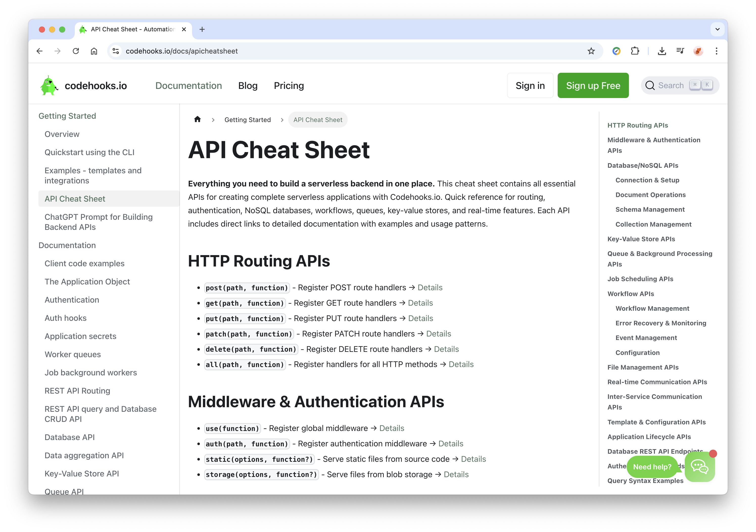Screen dimensions: 756x532
Task: Click the Sign up Free button
Action: point(593,86)
